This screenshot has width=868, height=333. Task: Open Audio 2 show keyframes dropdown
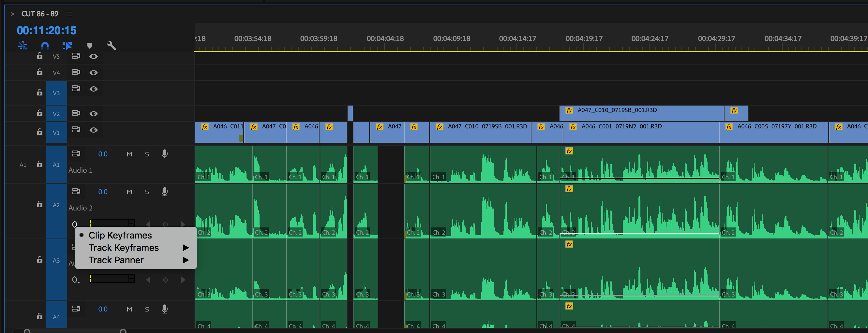pos(75,224)
